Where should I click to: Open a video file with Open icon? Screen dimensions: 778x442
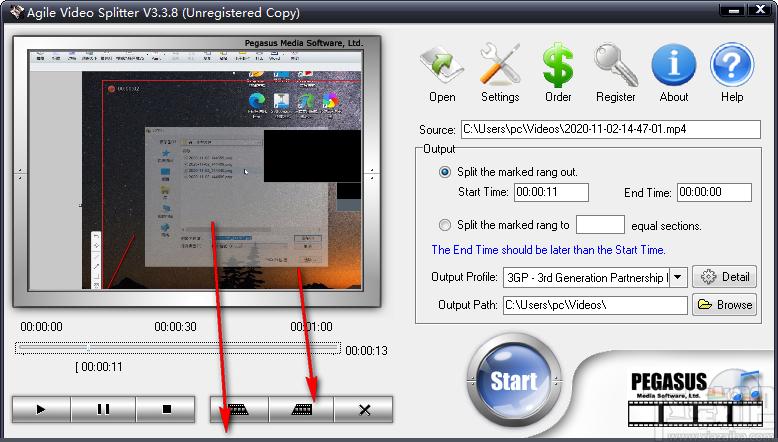coord(442,73)
